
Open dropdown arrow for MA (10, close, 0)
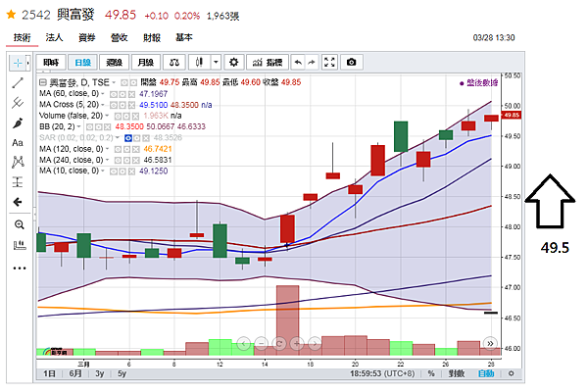[103, 171]
